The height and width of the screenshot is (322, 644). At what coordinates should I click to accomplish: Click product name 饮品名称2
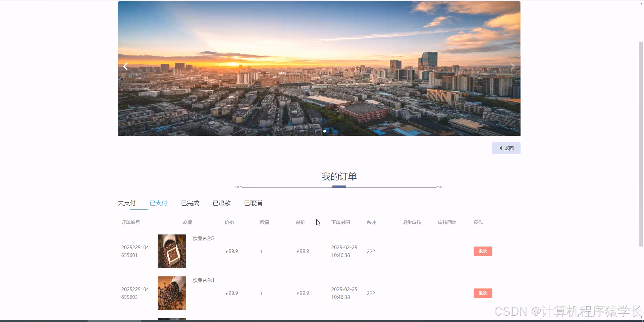pos(204,238)
